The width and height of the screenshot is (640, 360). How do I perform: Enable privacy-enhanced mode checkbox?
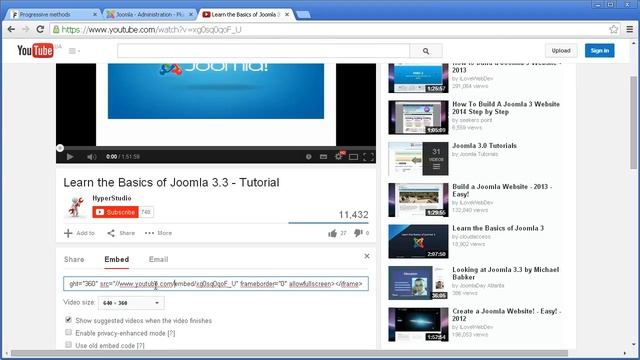coord(68,332)
